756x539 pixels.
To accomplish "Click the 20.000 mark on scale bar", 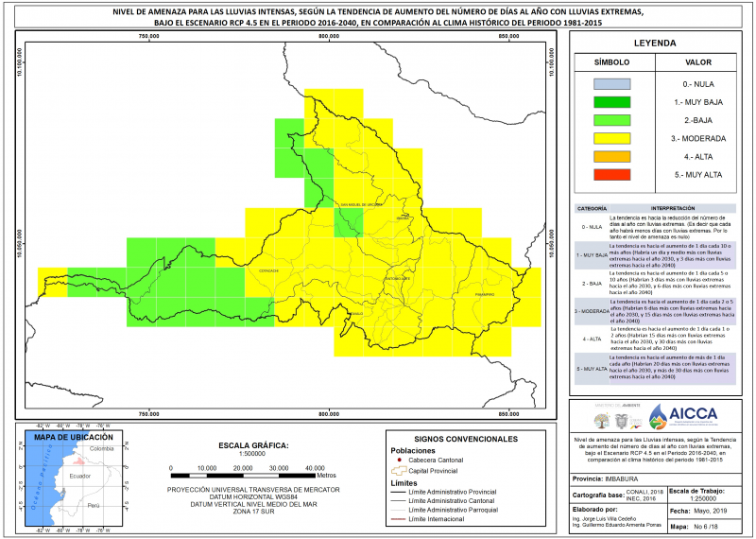I will (243, 468).
